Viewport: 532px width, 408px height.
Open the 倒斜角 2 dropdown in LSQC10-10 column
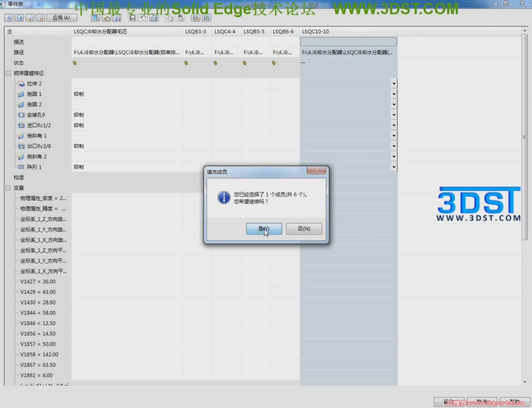394,157
